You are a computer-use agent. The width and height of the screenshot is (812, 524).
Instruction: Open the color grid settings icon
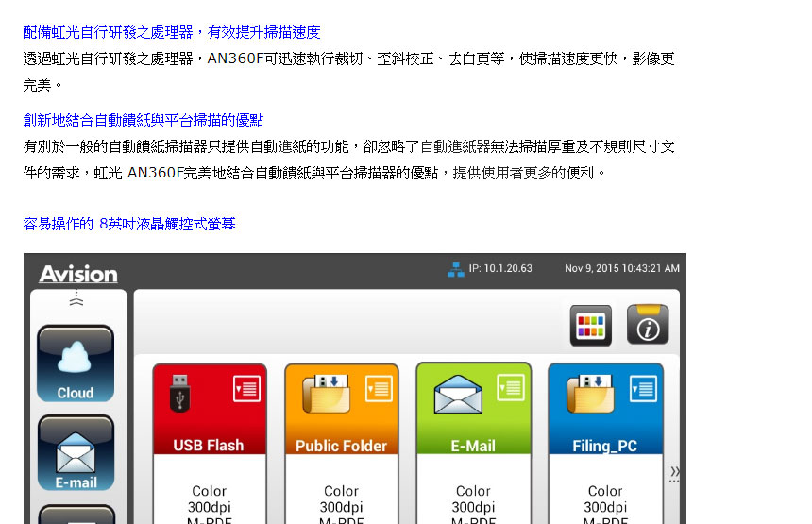tap(591, 325)
